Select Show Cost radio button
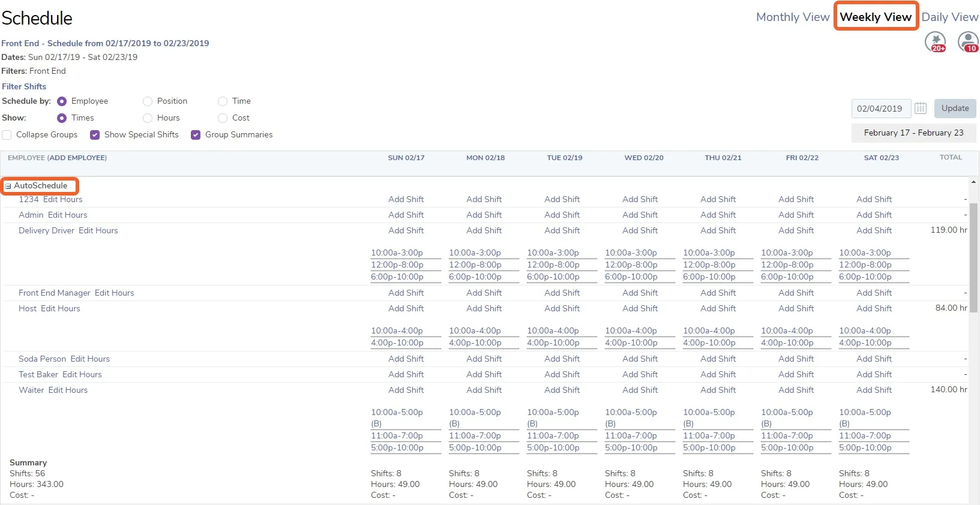Viewport: 980px width, 505px height. click(223, 118)
